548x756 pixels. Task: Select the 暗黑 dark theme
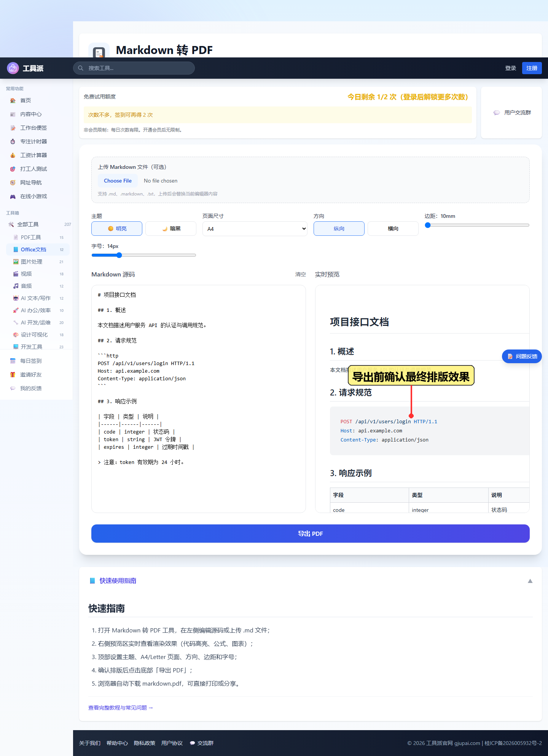pyautogui.click(x=171, y=229)
